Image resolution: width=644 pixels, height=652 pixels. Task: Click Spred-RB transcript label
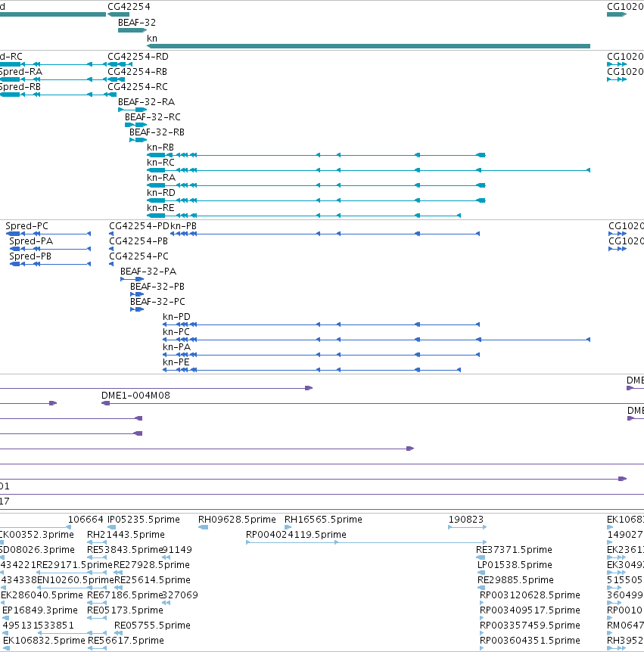point(20,87)
